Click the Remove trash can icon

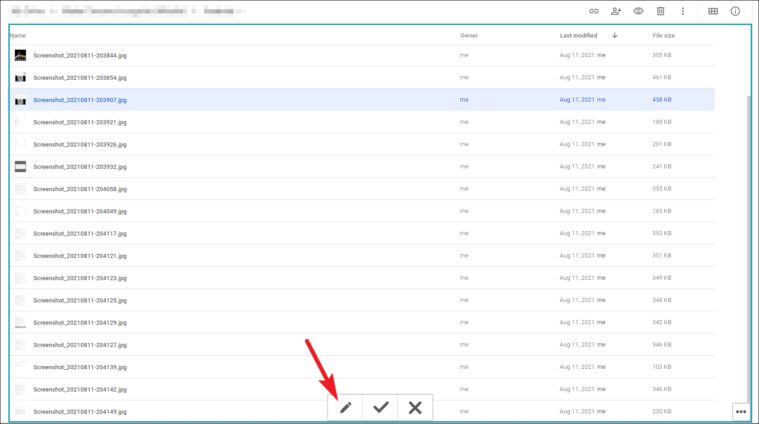pos(661,11)
